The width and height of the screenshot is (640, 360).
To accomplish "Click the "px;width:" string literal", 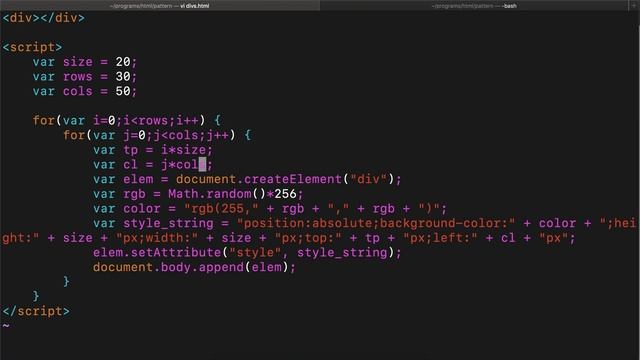I will click(157, 238).
